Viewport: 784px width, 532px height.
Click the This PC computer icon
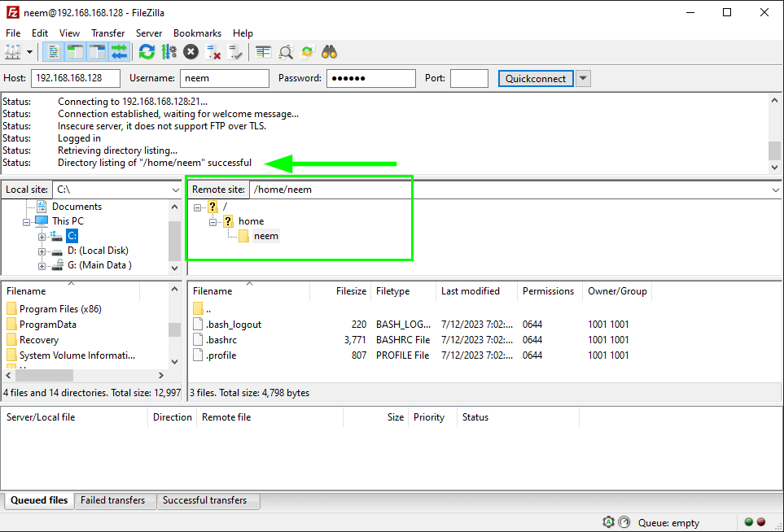click(42, 220)
